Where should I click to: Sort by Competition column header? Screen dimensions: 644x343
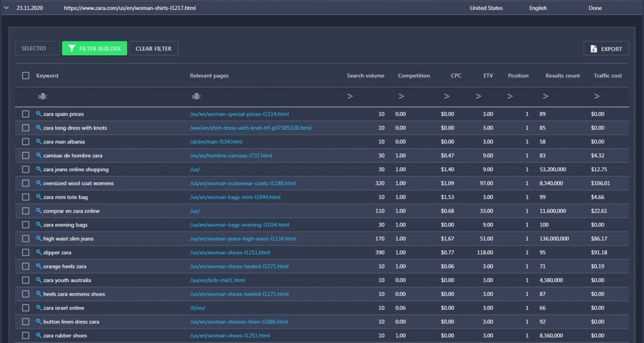pos(414,76)
